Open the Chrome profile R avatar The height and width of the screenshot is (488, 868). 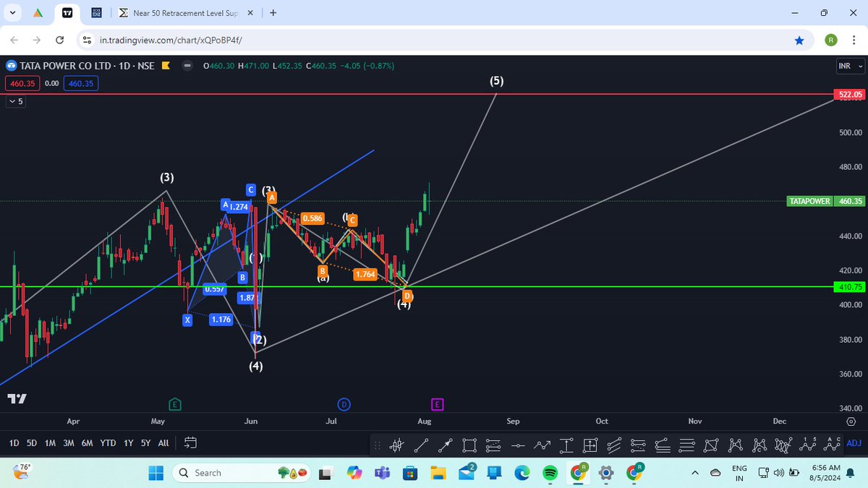(x=830, y=40)
